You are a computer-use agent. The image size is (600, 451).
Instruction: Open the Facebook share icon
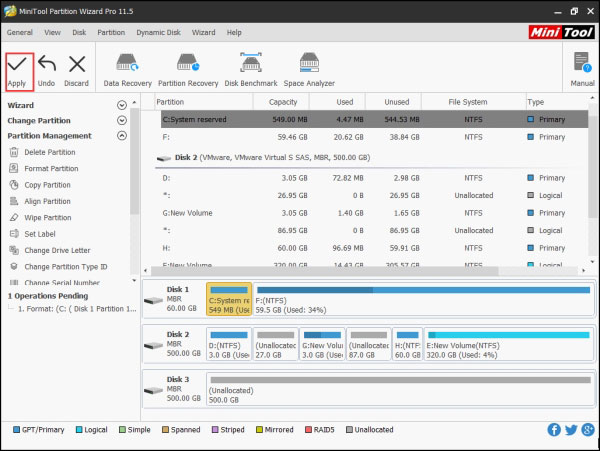pyautogui.click(x=554, y=430)
